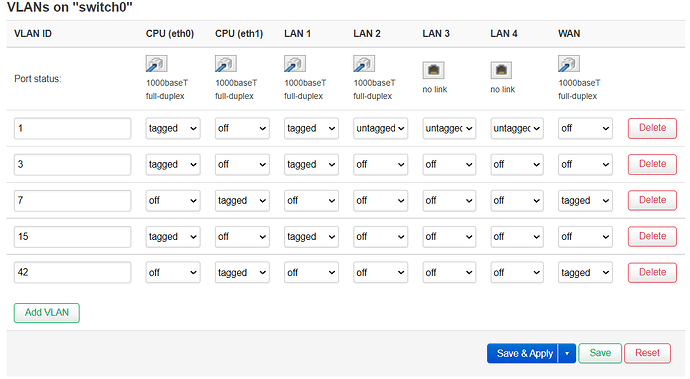Viewport: 690px width, 379px height.
Task: Open WAN dropdown for VLAN 1
Action: click(x=585, y=129)
